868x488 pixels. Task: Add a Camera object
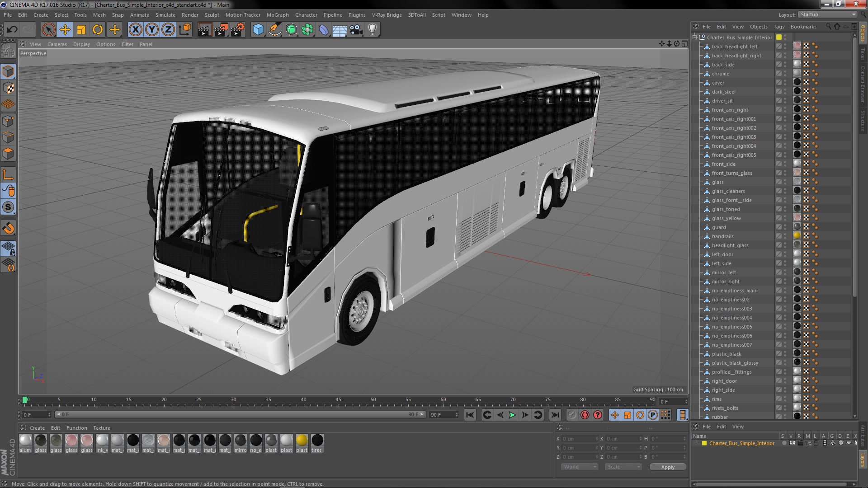point(356,30)
